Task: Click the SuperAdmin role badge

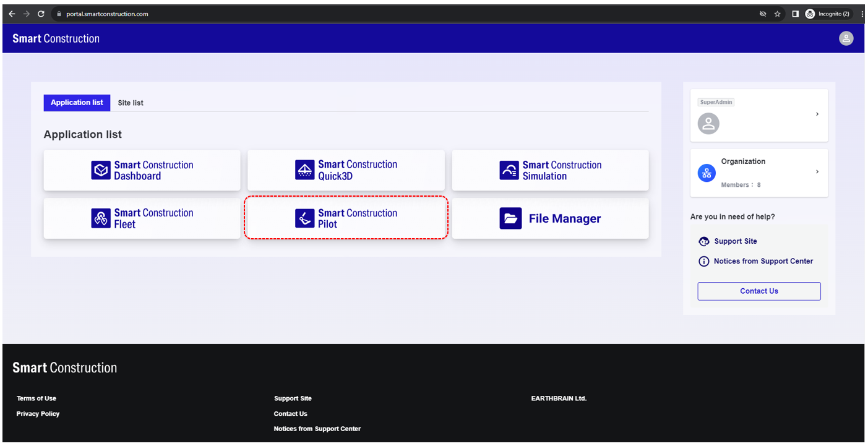Action: click(x=716, y=102)
